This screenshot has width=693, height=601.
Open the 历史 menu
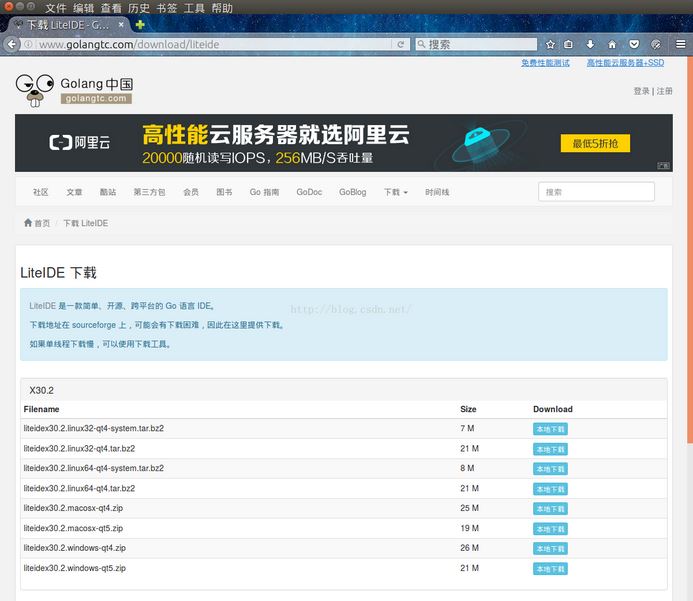tap(139, 8)
